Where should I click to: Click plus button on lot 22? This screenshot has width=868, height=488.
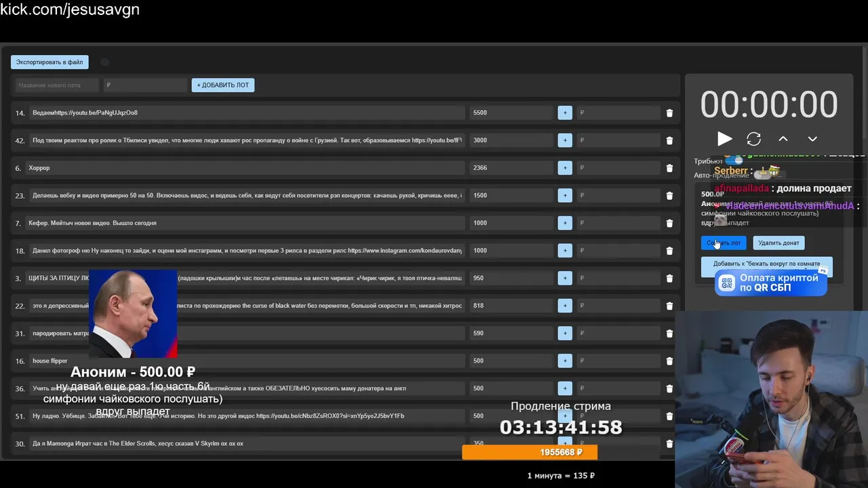click(565, 306)
